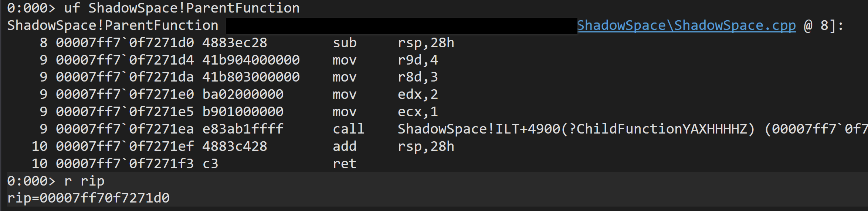Image resolution: width=868 pixels, height=211 pixels.
Task: Click address 00007ff7`0f7271da
Action: click(125, 77)
